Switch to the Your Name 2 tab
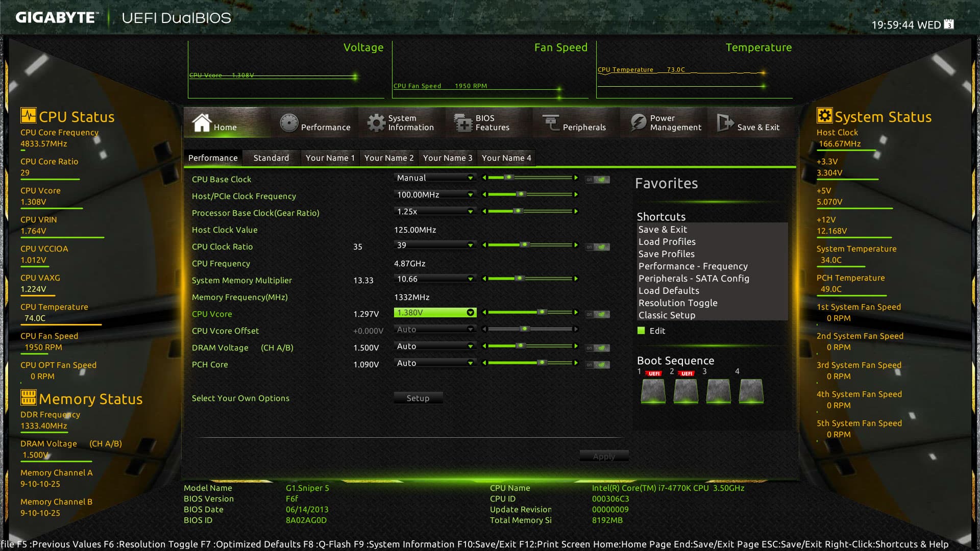The image size is (980, 551). (x=388, y=158)
